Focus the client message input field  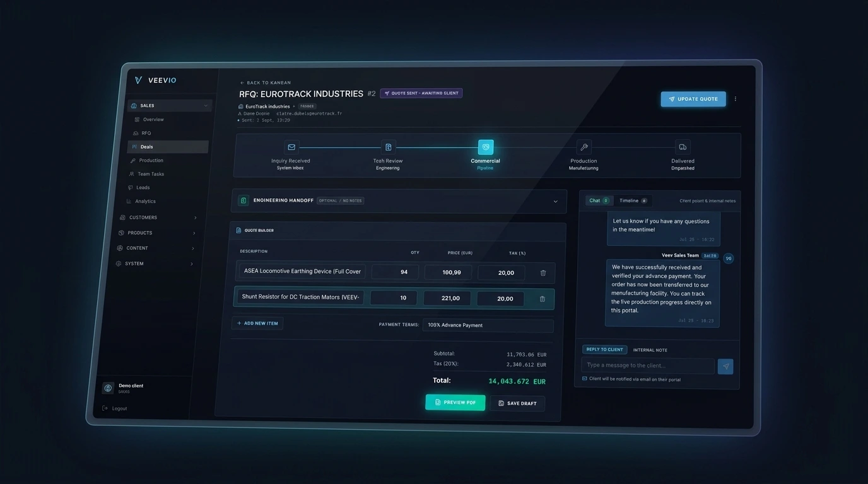(x=648, y=366)
